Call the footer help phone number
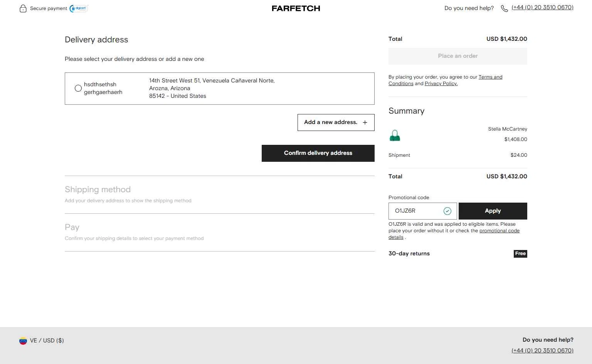592x364 pixels. (542, 351)
